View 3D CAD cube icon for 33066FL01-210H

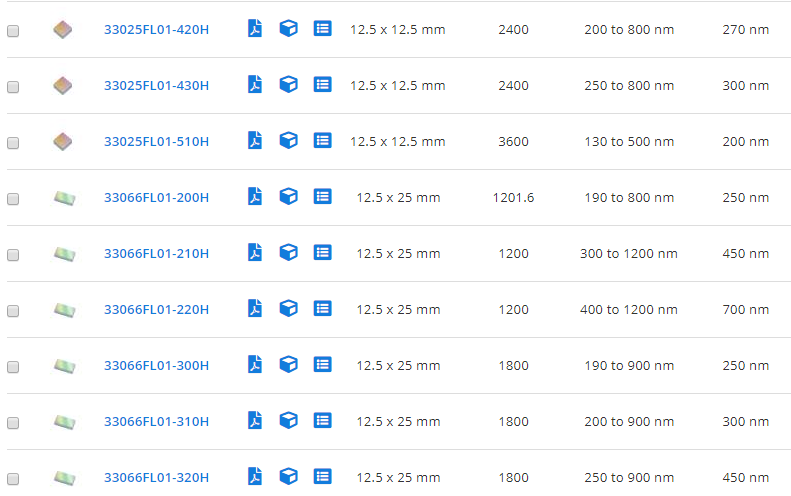288,253
